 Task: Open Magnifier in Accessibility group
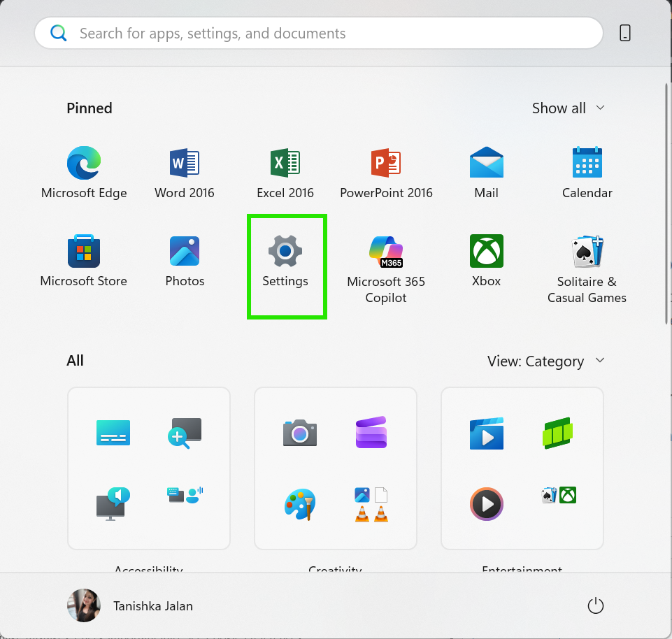185,433
